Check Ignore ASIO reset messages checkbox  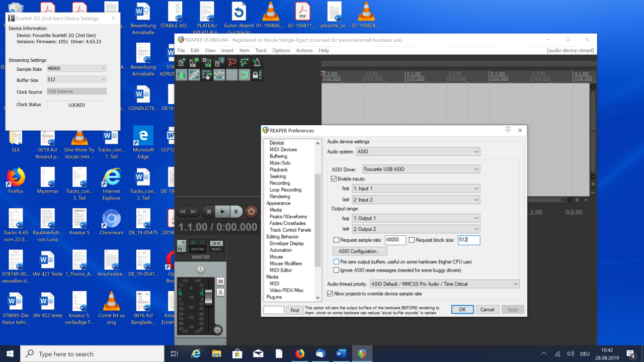[x=336, y=270]
